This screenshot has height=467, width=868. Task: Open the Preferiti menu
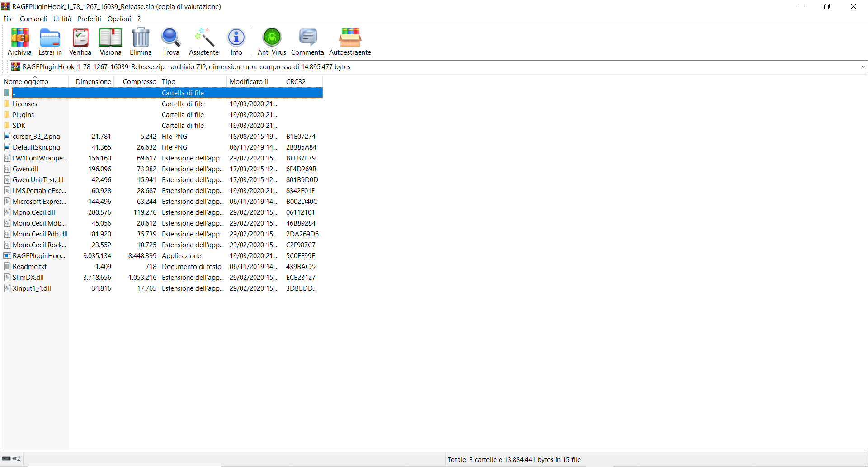pos(90,19)
